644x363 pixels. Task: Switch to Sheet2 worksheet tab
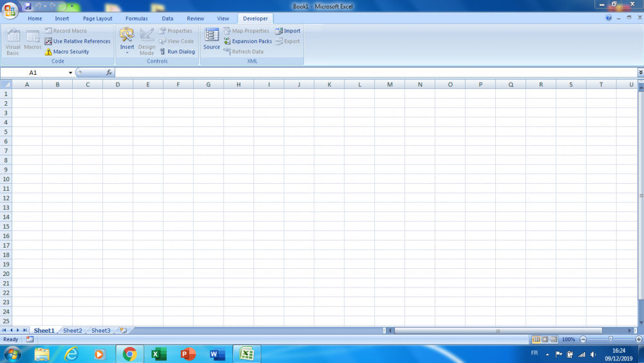coord(72,330)
